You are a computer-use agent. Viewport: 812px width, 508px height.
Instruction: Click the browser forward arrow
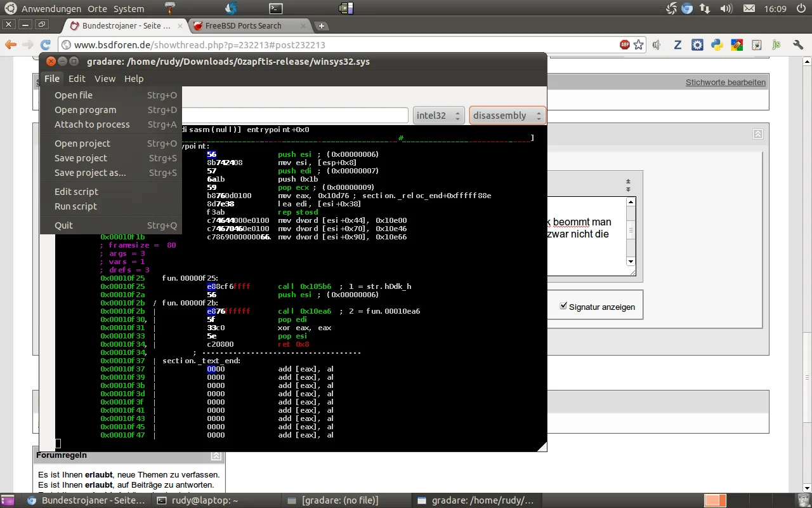[x=28, y=44]
